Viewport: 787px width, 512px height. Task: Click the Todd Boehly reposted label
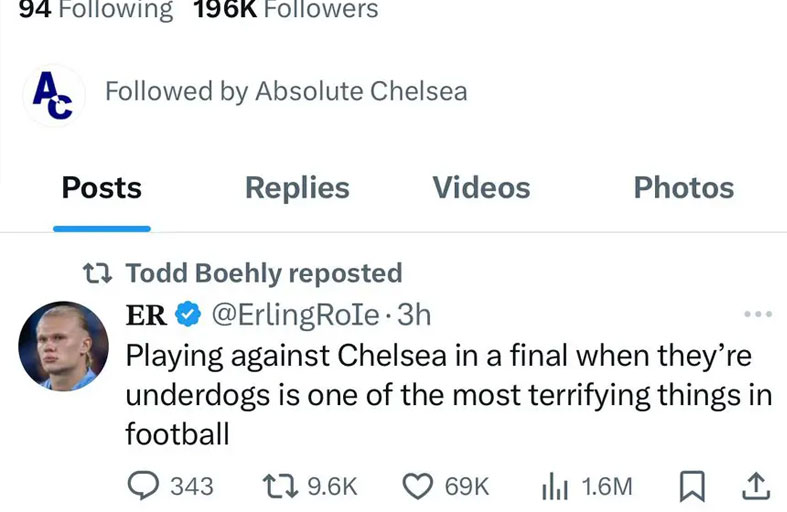pos(263,272)
